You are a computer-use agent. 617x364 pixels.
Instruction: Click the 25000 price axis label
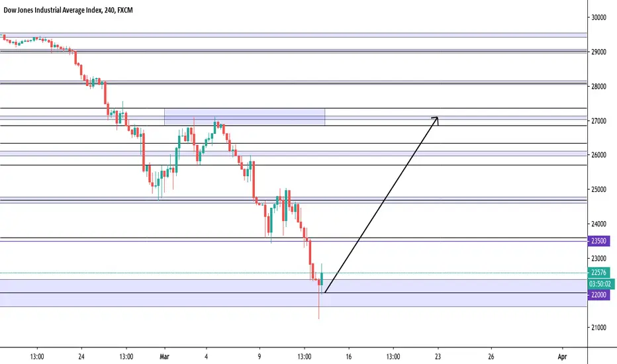pyautogui.click(x=598, y=190)
